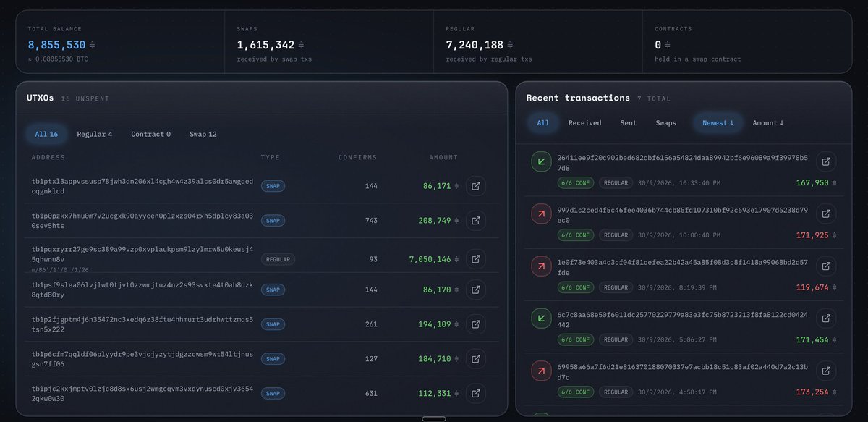Click the SWAP badge on the 208,749 UTXO row
Viewport: 868px width, 422px height.
coord(273,220)
